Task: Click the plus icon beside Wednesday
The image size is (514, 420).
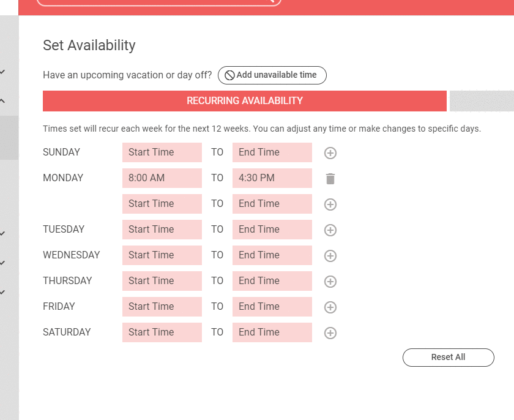Action: (330, 256)
